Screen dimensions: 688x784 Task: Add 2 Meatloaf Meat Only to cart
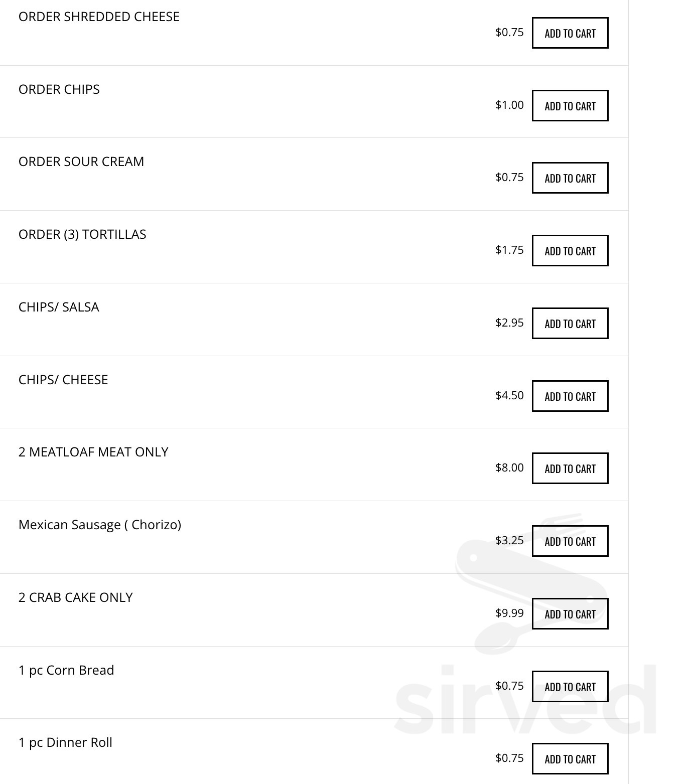point(570,468)
